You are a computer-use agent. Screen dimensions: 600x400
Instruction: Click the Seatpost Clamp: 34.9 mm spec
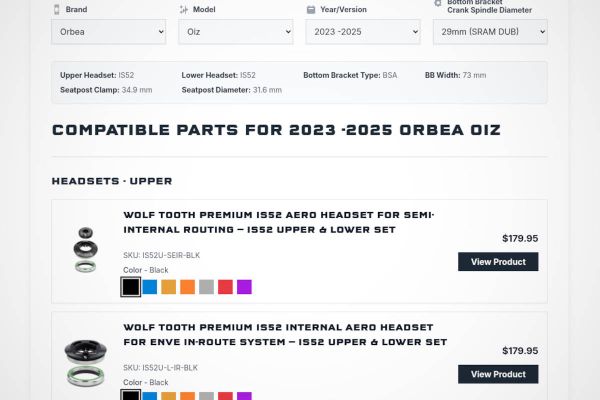[x=106, y=90]
